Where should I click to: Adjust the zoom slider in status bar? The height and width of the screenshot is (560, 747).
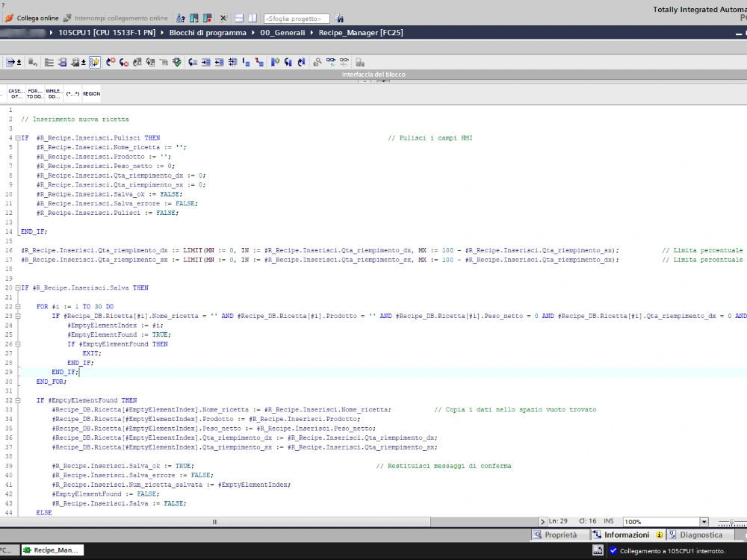732,522
